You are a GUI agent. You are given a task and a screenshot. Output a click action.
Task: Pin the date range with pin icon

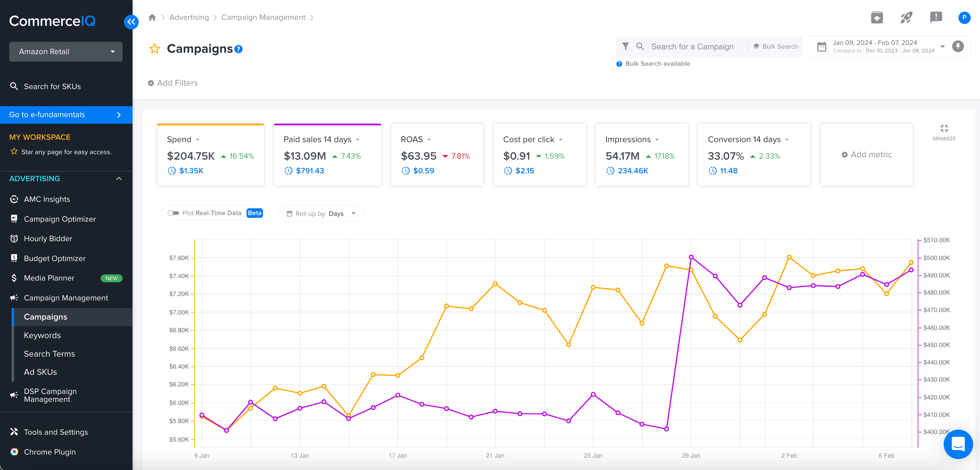(957, 47)
